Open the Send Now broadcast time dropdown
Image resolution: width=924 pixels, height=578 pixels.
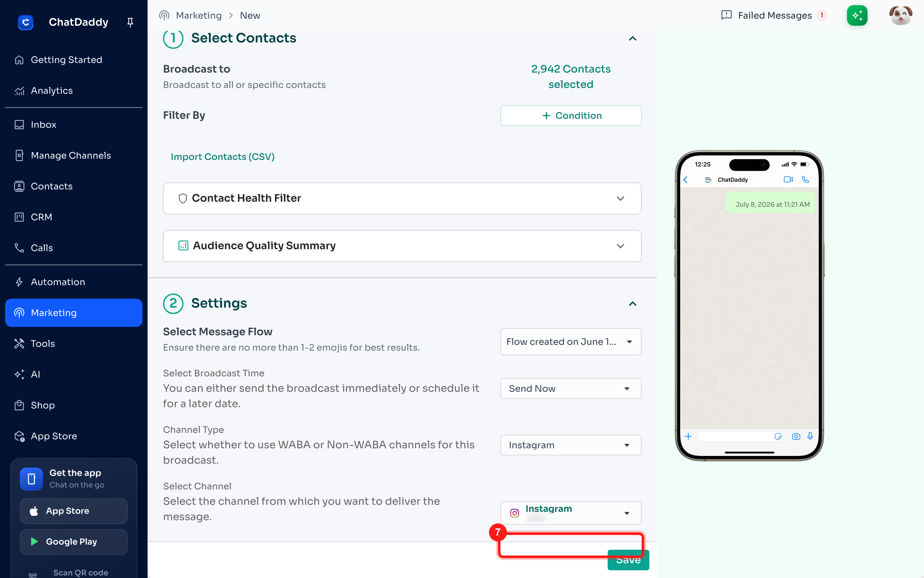pos(571,389)
